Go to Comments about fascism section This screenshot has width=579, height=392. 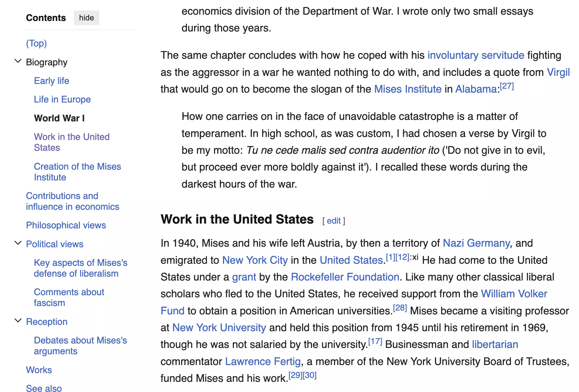tap(69, 298)
